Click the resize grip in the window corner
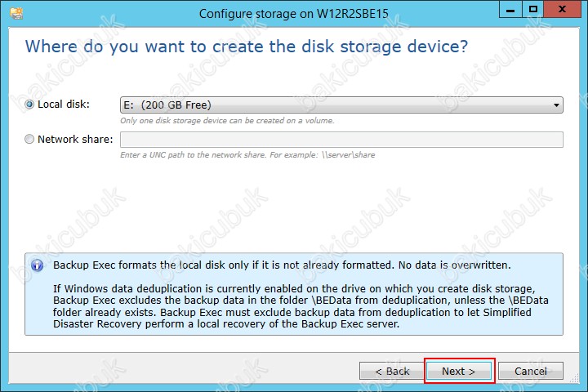Image resolution: width=588 pixels, height=392 pixels. coord(575,378)
